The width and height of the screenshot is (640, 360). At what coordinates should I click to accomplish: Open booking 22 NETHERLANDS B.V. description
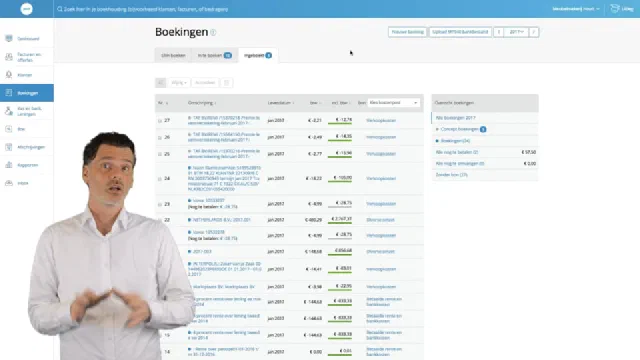coord(222,220)
